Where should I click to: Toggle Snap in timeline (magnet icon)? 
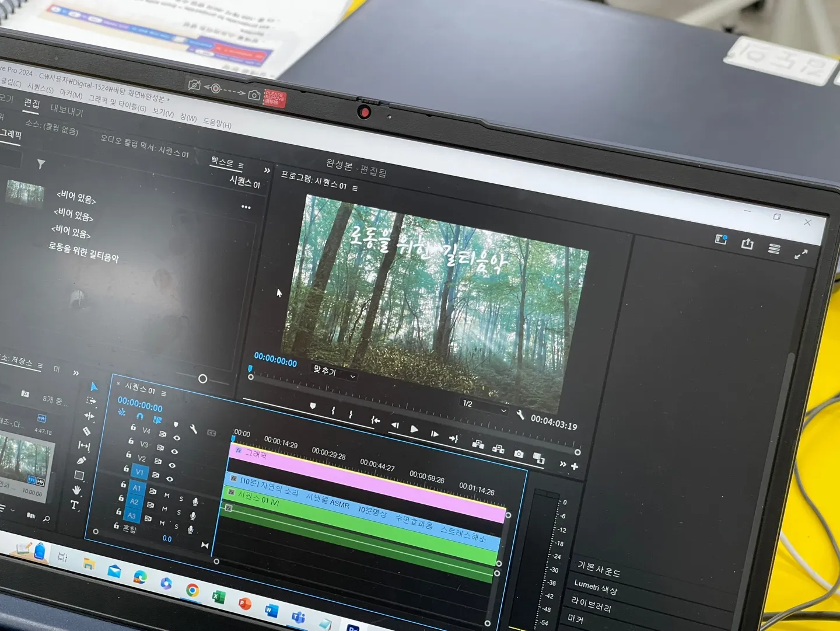click(x=139, y=416)
